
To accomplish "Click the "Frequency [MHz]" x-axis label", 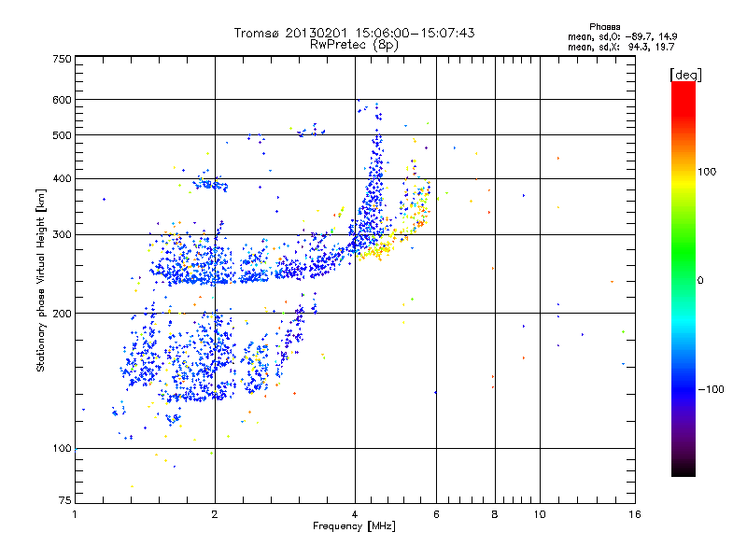I will tap(354, 526).
